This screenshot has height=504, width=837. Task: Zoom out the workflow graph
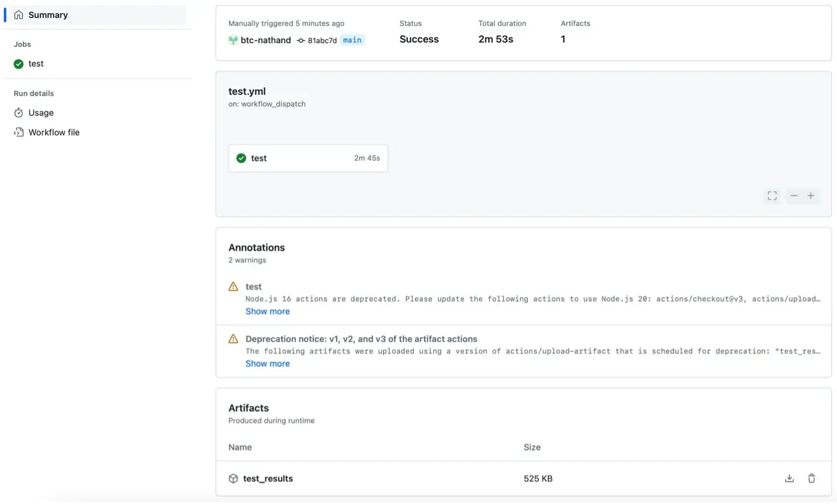pos(794,196)
